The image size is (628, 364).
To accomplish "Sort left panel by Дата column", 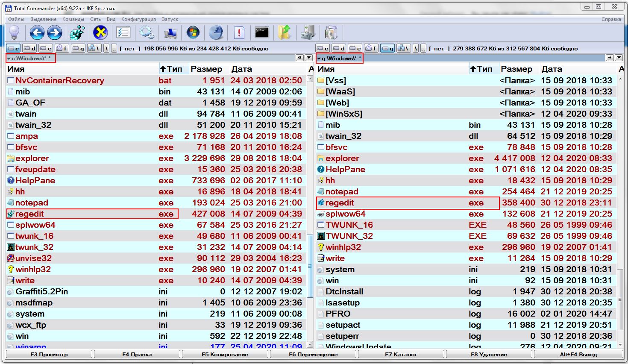I will [267, 69].
